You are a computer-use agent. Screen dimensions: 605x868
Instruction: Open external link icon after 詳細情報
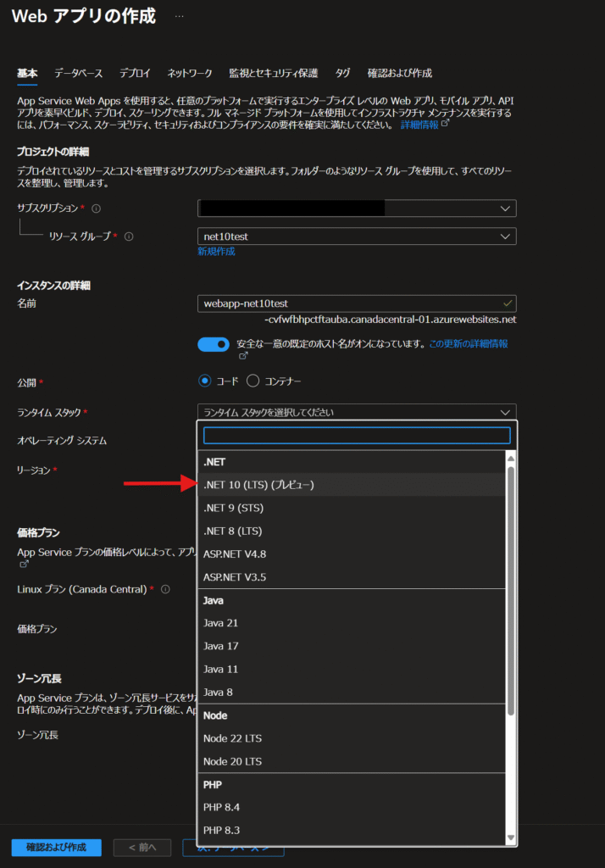coord(445,124)
